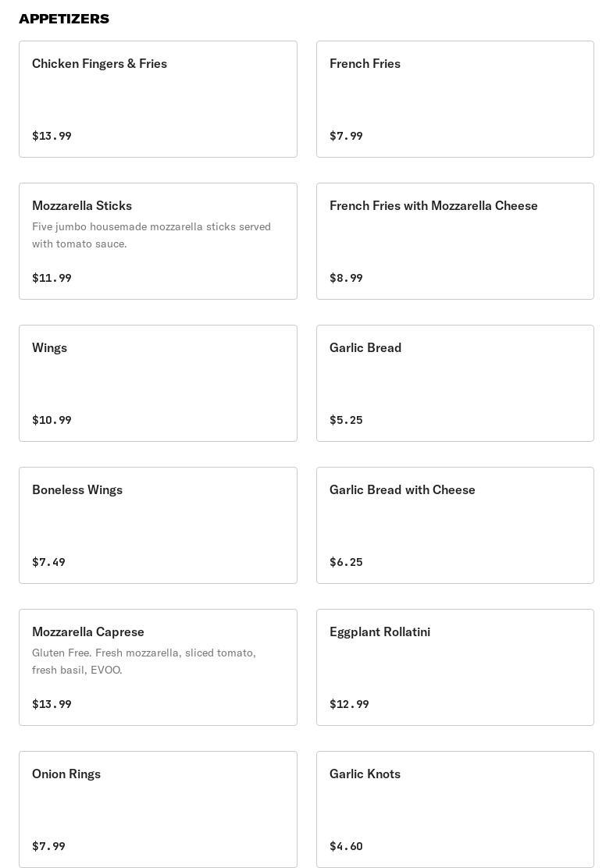The image size is (613, 868).
Task: Select the French Fries menu card
Action: pyautogui.click(x=454, y=99)
